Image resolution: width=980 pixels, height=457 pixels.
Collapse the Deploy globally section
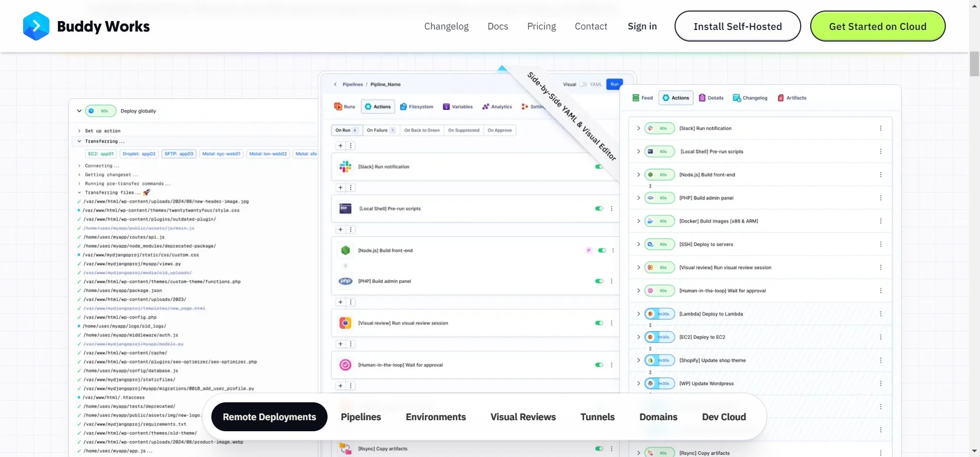pos(79,111)
